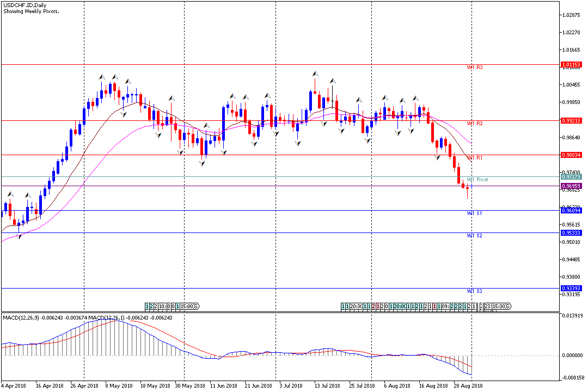Select the blue 0.96094 price tag
Image resolution: width=588 pixels, height=392 pixels.
pyautogui.click(x=571, y=211)
